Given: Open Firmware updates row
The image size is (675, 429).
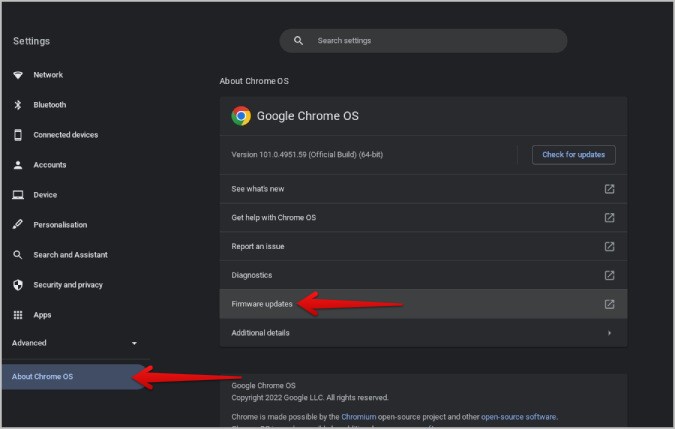Looking at the screenshot, I should pyautogui.click(x=423, y=304).
